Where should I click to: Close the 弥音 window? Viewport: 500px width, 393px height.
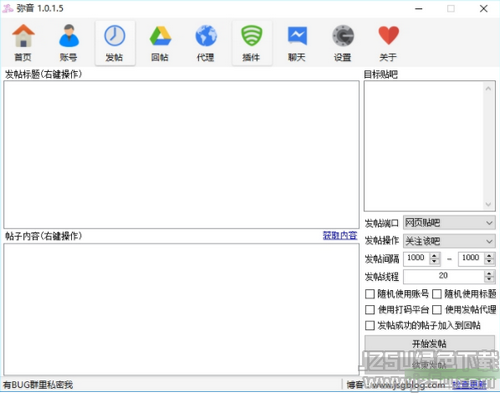484,9
